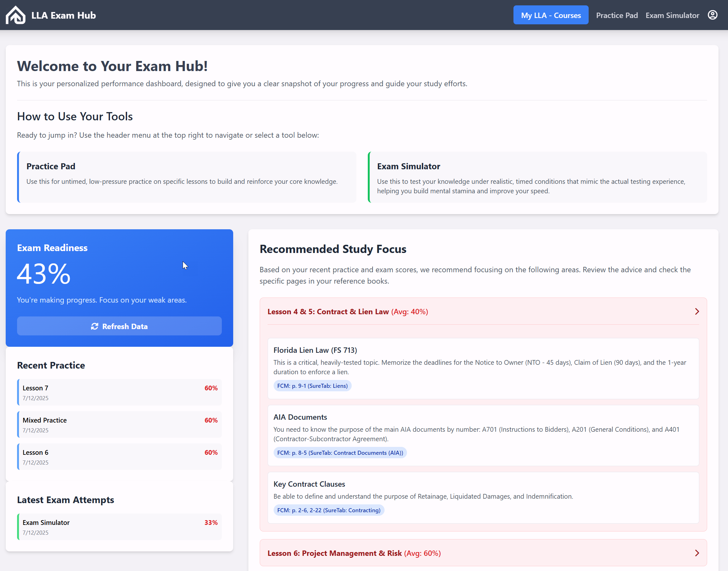Open Mixed Practice recent entry
This screenshot has width=728, height=571.
[x=119, y=424]
